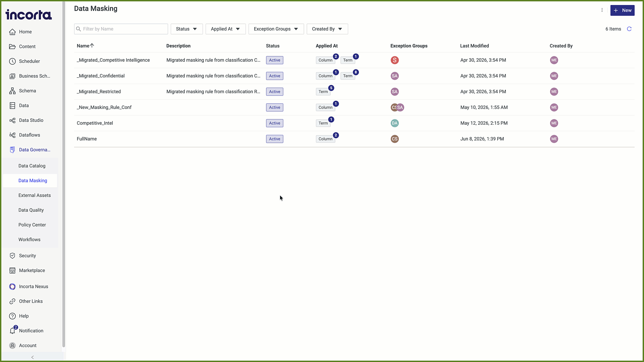Open the Dataflows icon
The image size is (644, 362).
pos(12,135)
